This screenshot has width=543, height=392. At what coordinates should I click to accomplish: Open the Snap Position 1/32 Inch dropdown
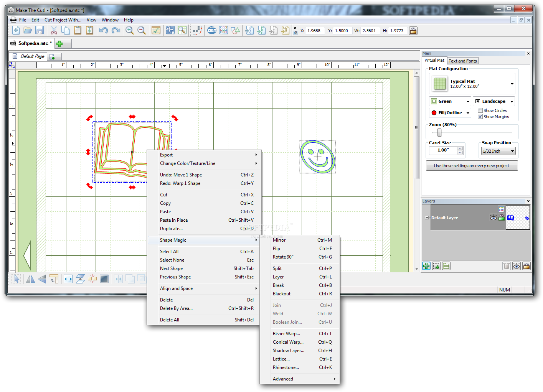point(498,151)
